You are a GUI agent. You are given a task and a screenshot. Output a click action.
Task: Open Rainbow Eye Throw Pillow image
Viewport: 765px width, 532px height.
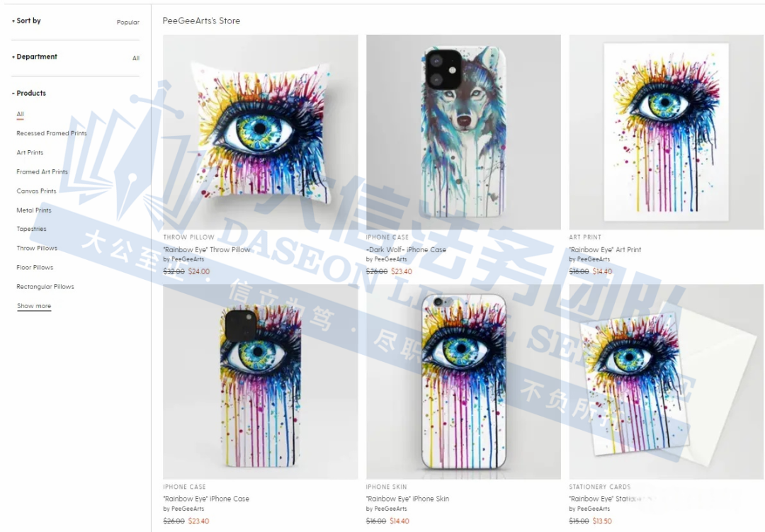click(261, 132)
